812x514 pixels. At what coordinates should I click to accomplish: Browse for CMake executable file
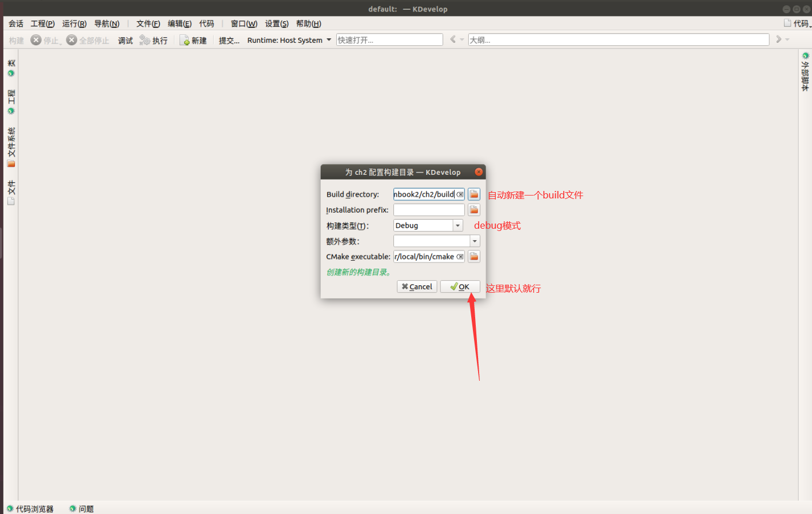pyautogui.click(x=474, y=257)
